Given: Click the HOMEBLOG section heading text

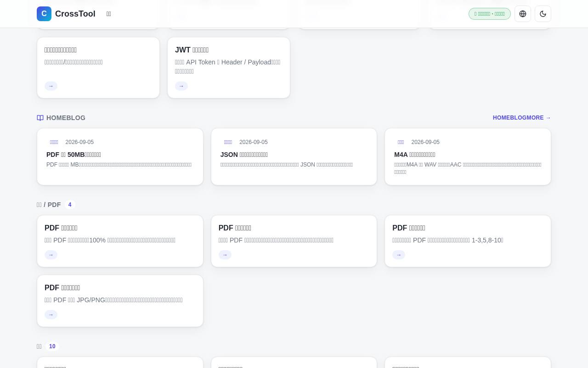Looking at the screenshot, I should (x=66, y=118).
